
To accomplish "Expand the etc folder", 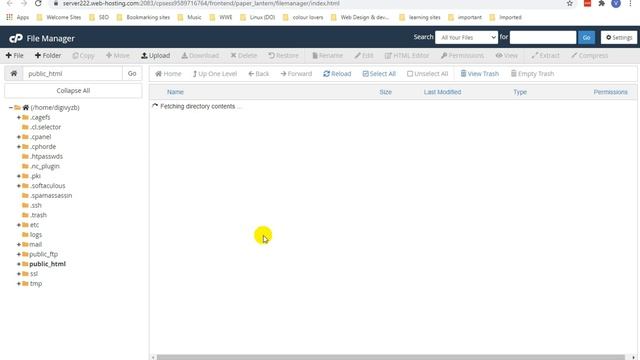I will point(19,225).
